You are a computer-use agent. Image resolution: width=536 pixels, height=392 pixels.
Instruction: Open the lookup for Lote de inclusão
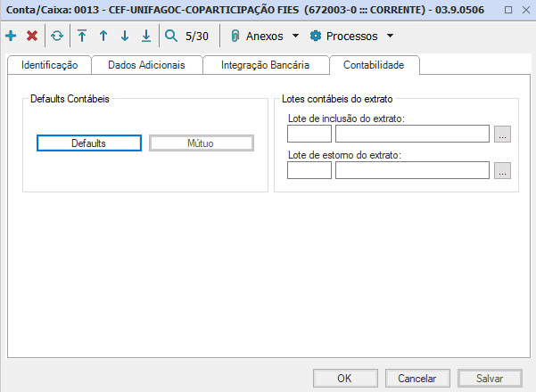point(503,135)
